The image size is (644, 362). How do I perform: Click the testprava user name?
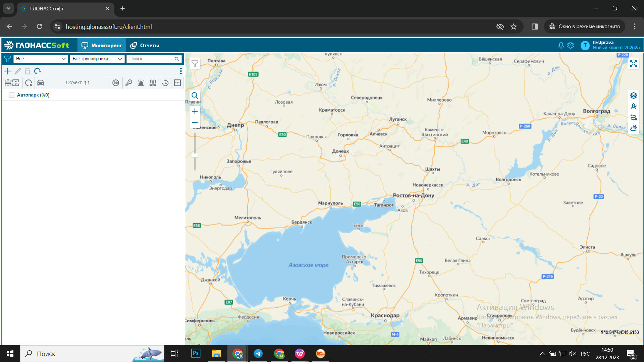point(603,43)
